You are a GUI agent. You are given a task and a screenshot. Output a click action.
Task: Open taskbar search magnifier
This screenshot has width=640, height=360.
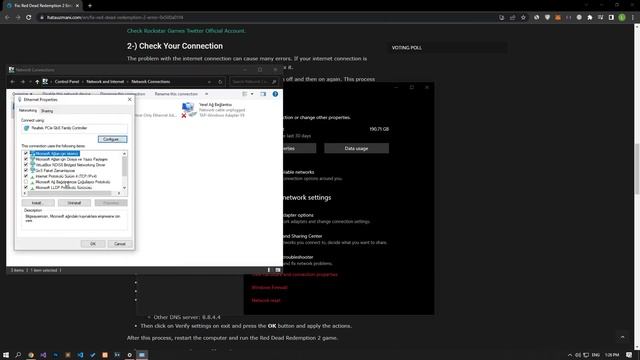coord(18,355)
